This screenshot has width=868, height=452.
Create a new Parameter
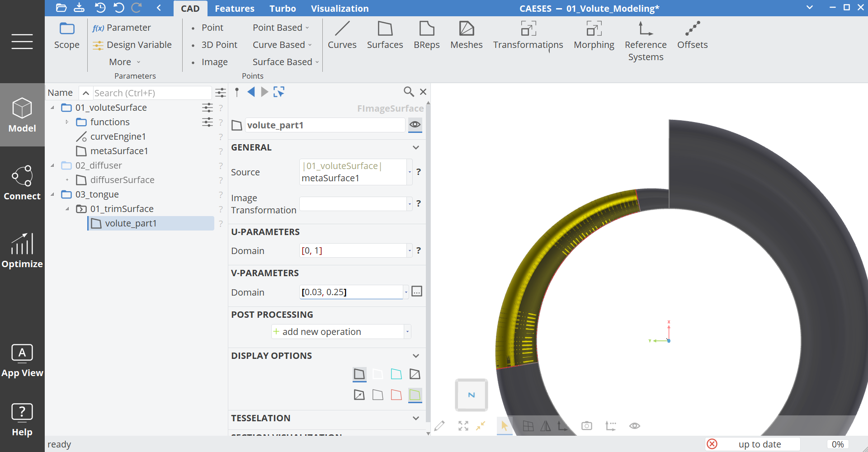pyautogui.click(x=122, y=28)
